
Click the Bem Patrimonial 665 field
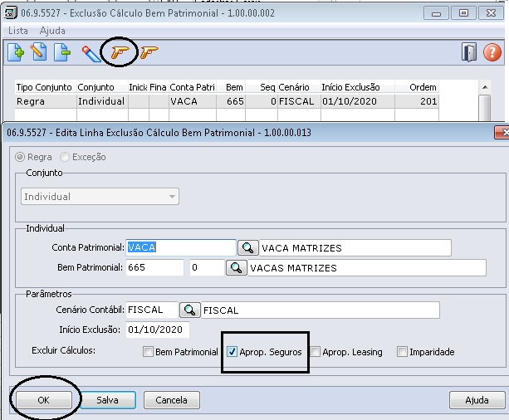coord(154,267)
